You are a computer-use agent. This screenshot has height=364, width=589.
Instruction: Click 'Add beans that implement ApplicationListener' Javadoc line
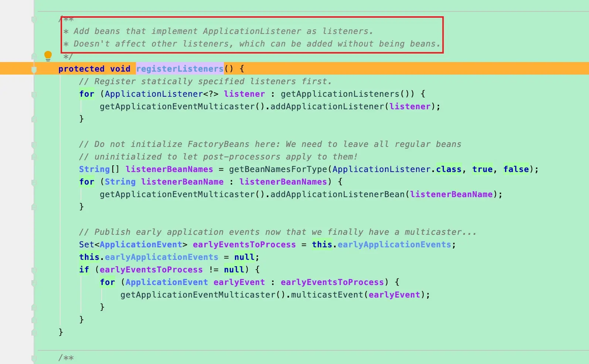point(218,31)
